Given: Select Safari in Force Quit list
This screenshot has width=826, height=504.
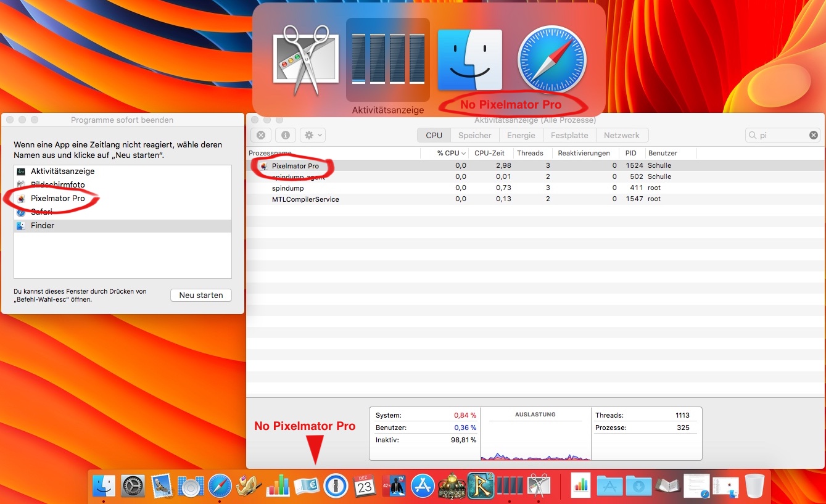Looking at the screenshot, I should [123, 212].
